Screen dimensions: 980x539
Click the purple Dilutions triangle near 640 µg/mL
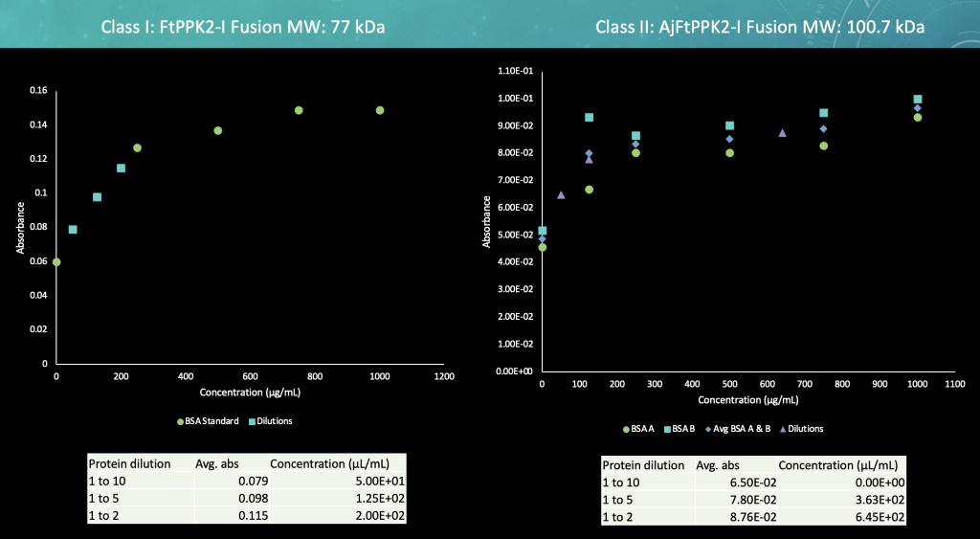click(783, 133)
